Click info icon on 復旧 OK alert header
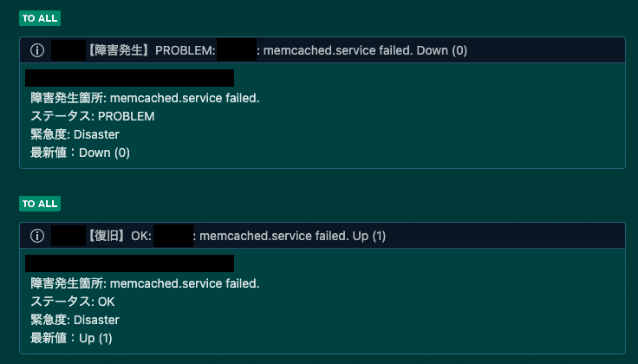 (37, 236)
